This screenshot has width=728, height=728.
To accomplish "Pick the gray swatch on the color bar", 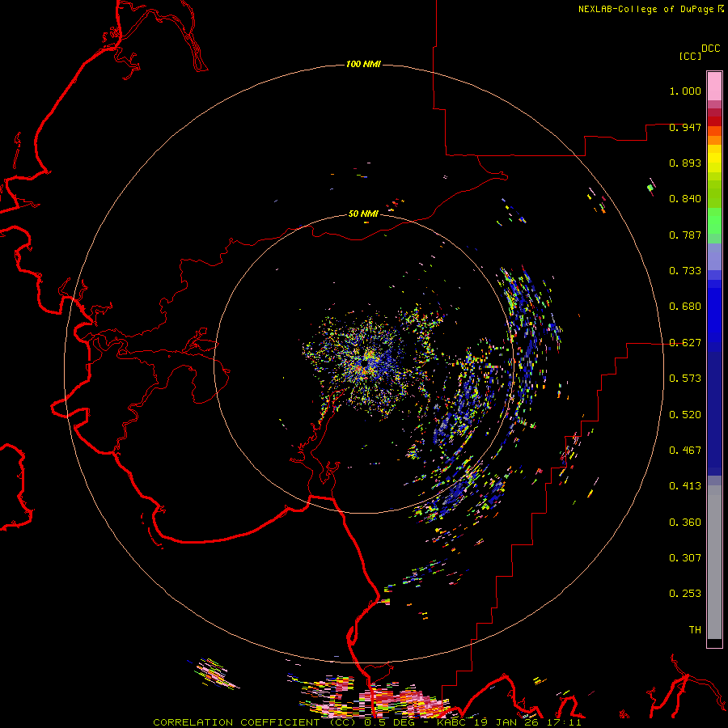I will point(714,566).
